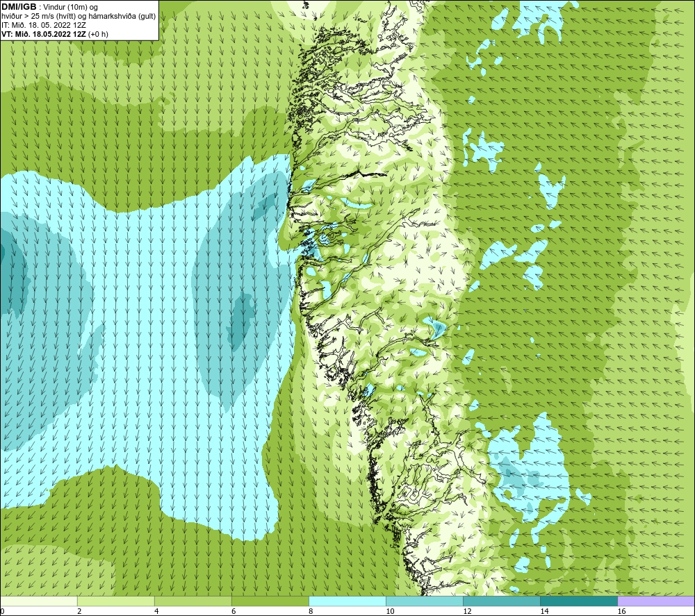Click the legend label '8'

click(311, 611)
